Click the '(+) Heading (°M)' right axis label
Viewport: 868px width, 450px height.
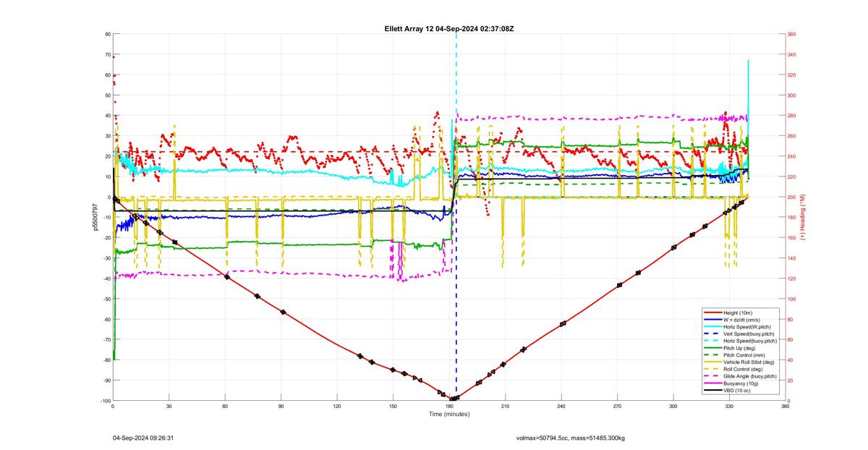pos(803,217)
